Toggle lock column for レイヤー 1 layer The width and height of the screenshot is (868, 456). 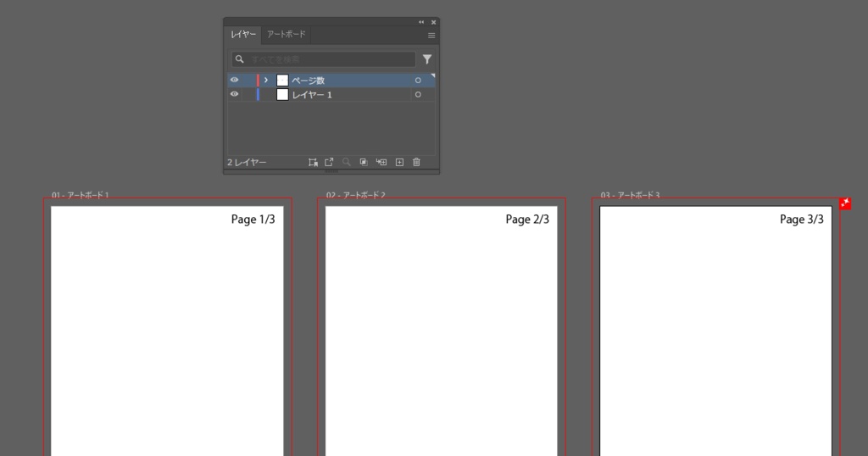pos(248,95)
